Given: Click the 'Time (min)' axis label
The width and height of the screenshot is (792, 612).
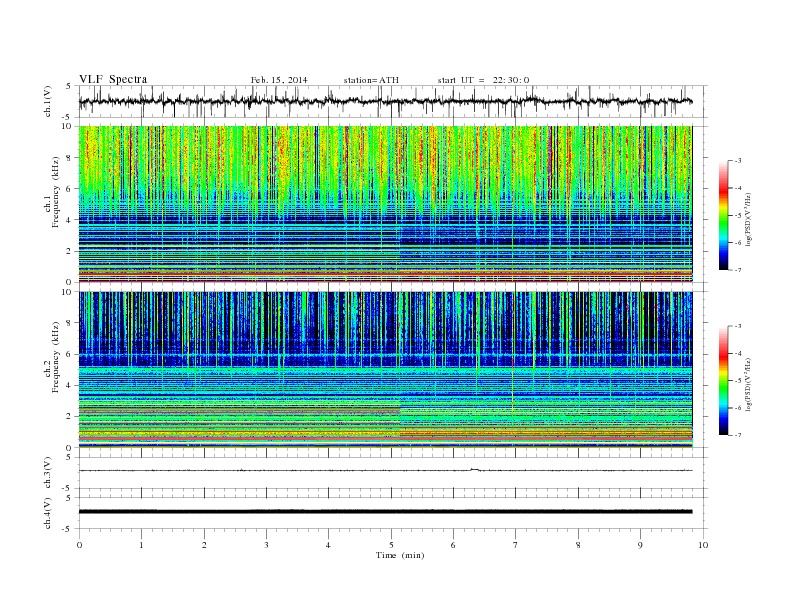Looking at the screenshot, I should pos(400,555).
